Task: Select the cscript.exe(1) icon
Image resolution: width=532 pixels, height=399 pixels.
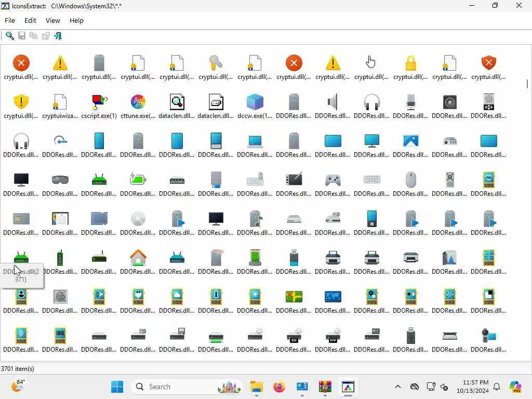Action: (99, 102)
